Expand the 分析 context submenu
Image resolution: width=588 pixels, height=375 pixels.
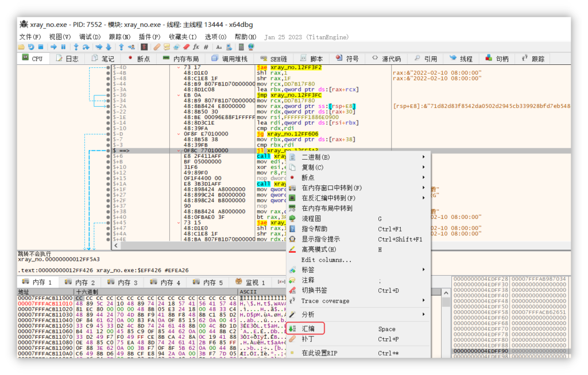coord(359,314)
